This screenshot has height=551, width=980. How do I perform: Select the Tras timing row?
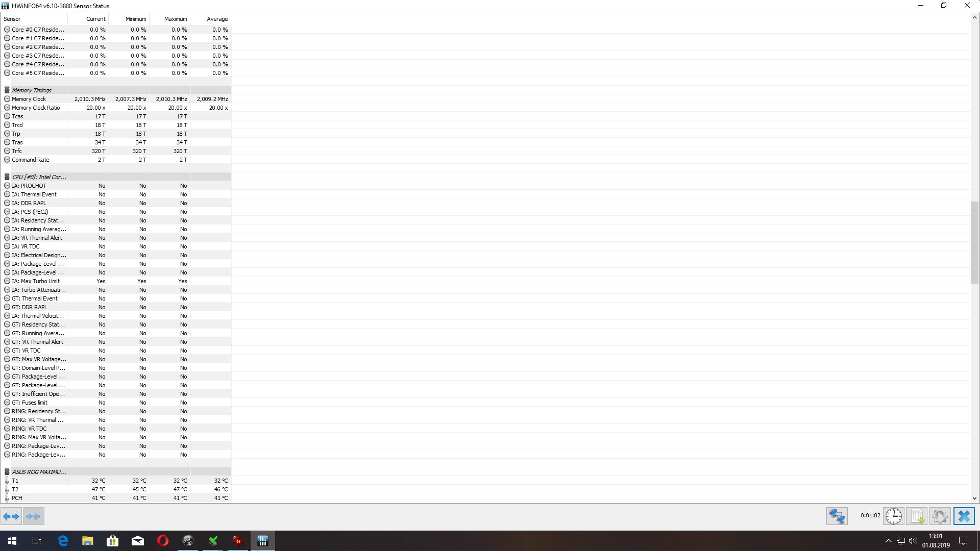pos(116,142)
